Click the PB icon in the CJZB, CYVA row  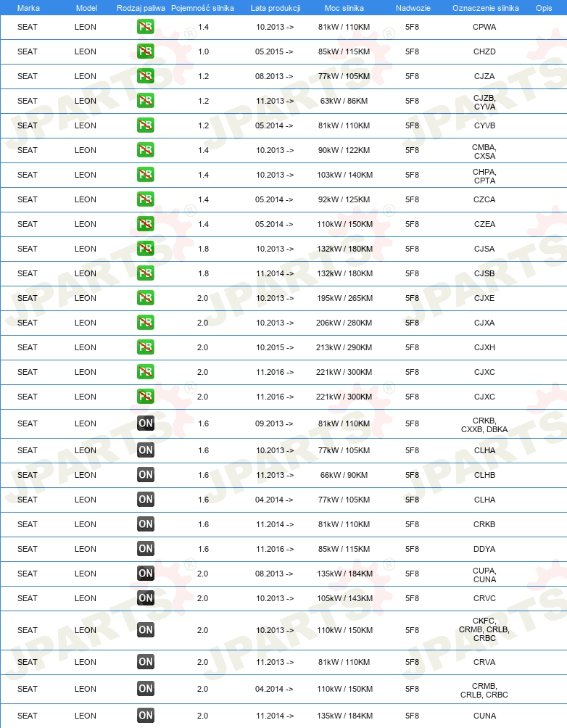145,101
